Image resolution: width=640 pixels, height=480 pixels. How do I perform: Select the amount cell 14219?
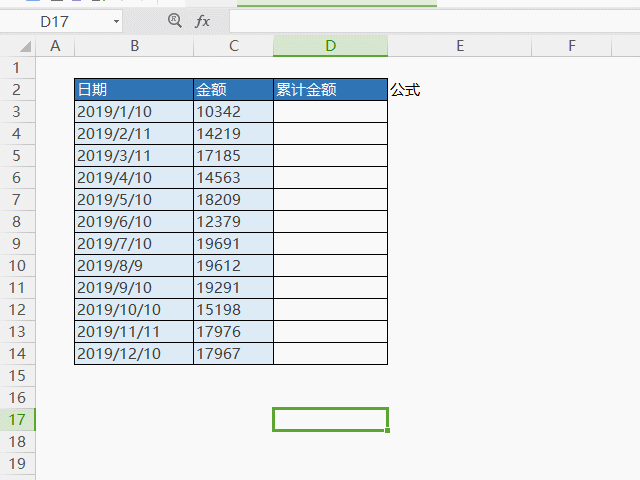click(233, 134)
